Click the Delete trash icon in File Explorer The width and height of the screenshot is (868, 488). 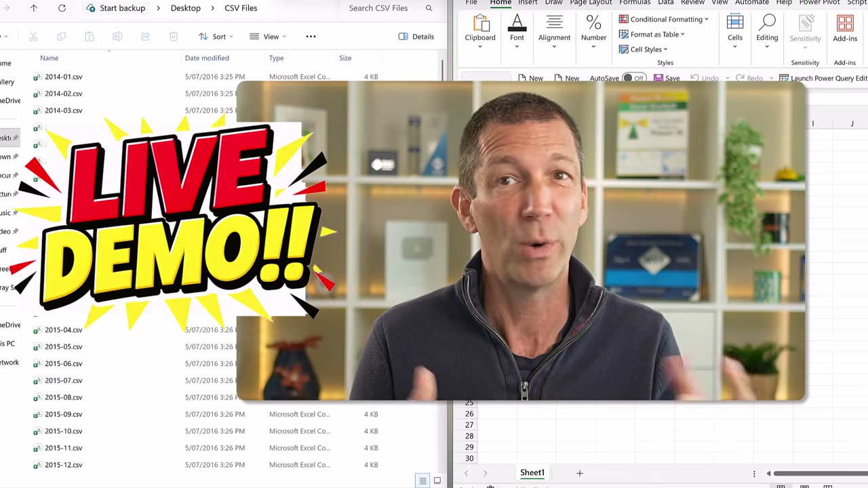coord(174,37)
